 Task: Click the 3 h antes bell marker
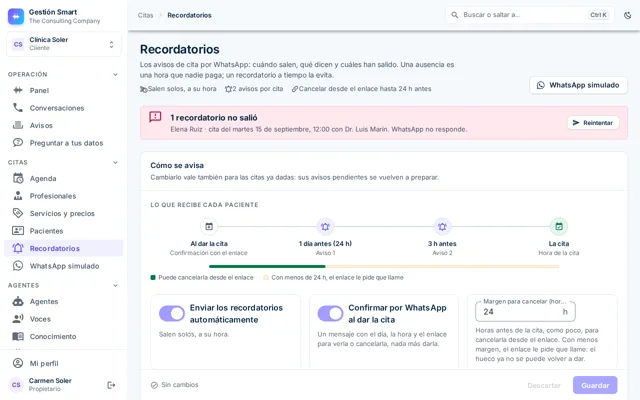[442, 226]
